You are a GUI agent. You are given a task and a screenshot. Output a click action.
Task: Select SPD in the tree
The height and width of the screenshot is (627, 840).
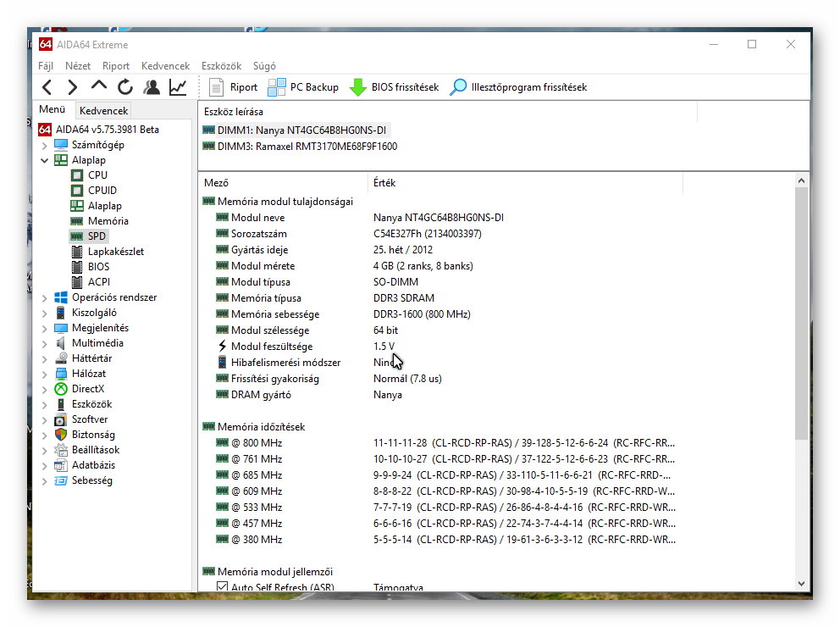(x=97, y=236)
